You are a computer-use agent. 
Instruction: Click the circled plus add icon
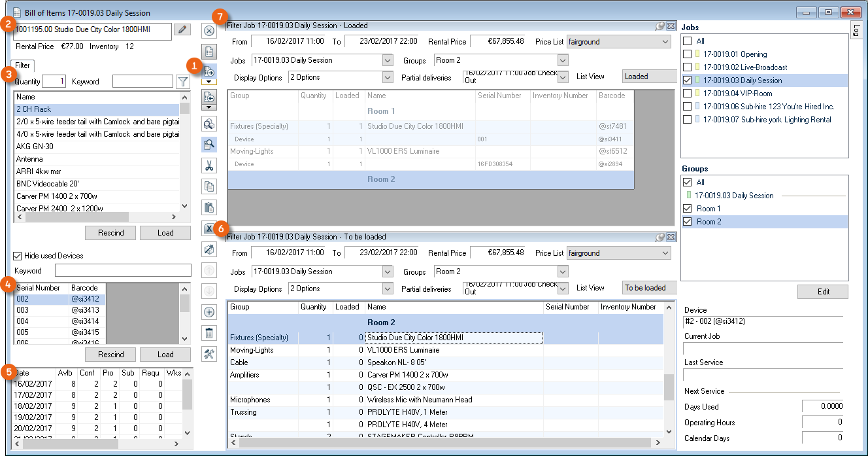(209, 312)
